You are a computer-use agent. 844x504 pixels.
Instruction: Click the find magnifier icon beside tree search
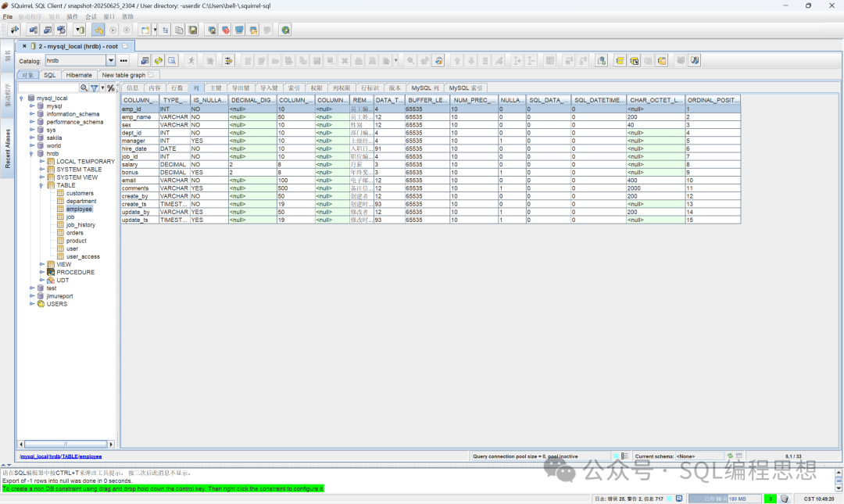(x=84, y=88)
